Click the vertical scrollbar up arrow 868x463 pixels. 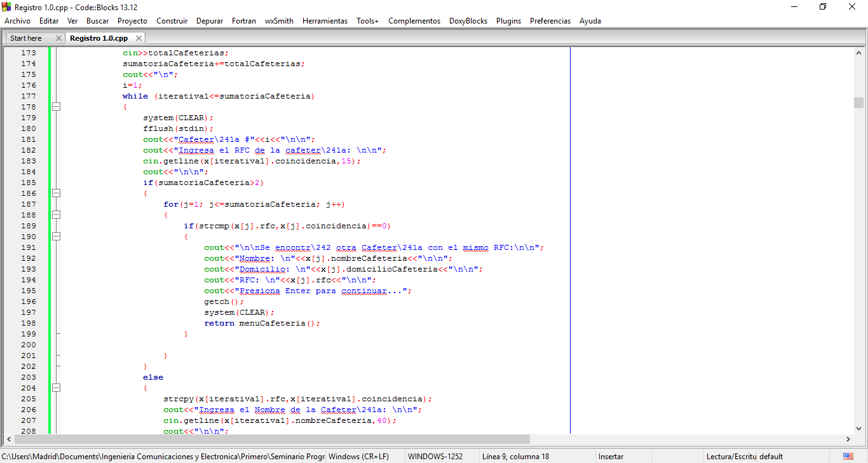point(858,53)
